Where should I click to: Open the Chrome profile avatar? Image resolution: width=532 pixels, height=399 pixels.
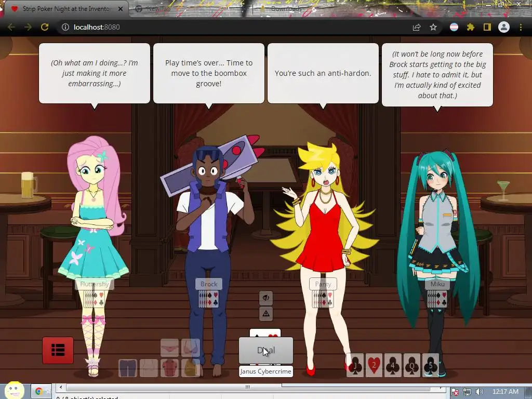pyautogui.click(x=504, y=27)
